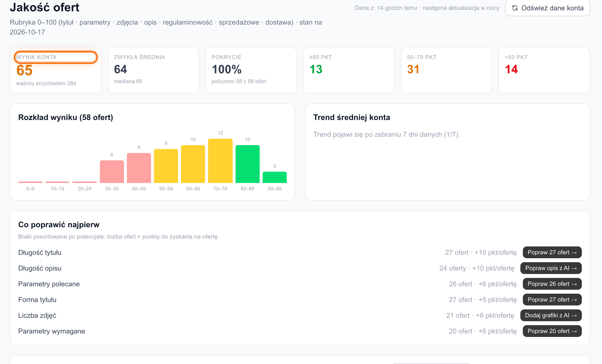Click the 40–49 pink histogram bar
This screenshot has width=602, height=364.
point(139,168)
